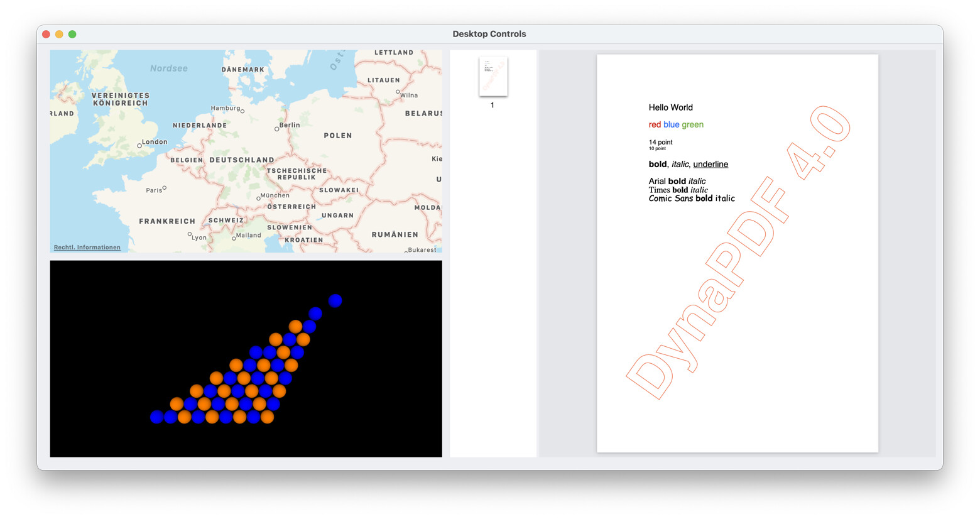This screenshot has width=980, height=519.
Task: Click the DynaPDF 4.0 watermark text
Action: [738, 253]
